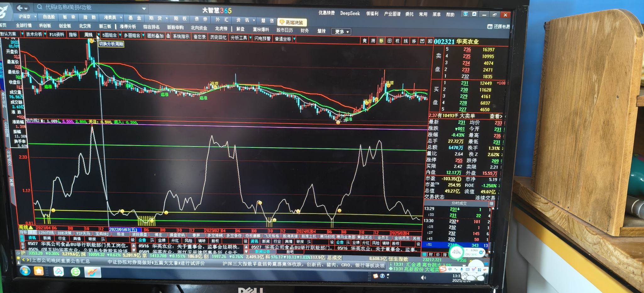Click the 细 detail button above tick list
This screenshot has height=293, width=644.
click(x=491, y=203)
